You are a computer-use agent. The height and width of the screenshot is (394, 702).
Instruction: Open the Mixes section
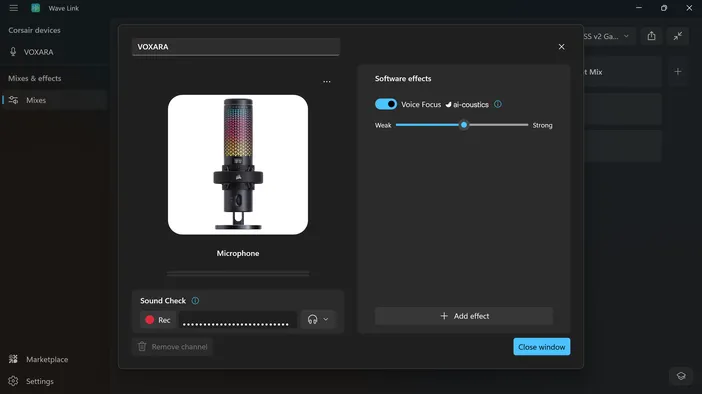coord(54,100)
